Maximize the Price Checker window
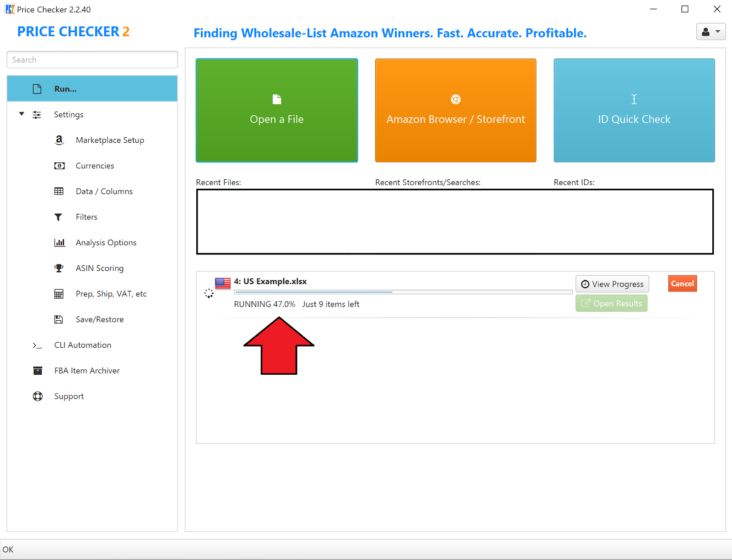 tap(685, 9)
